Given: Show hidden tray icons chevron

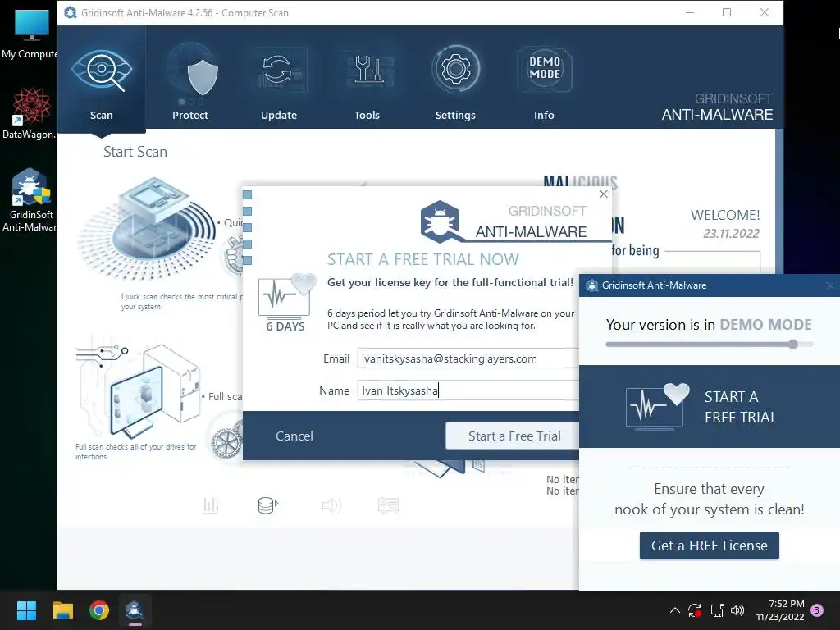Looking at the screenshot, I should coord(675,610).
